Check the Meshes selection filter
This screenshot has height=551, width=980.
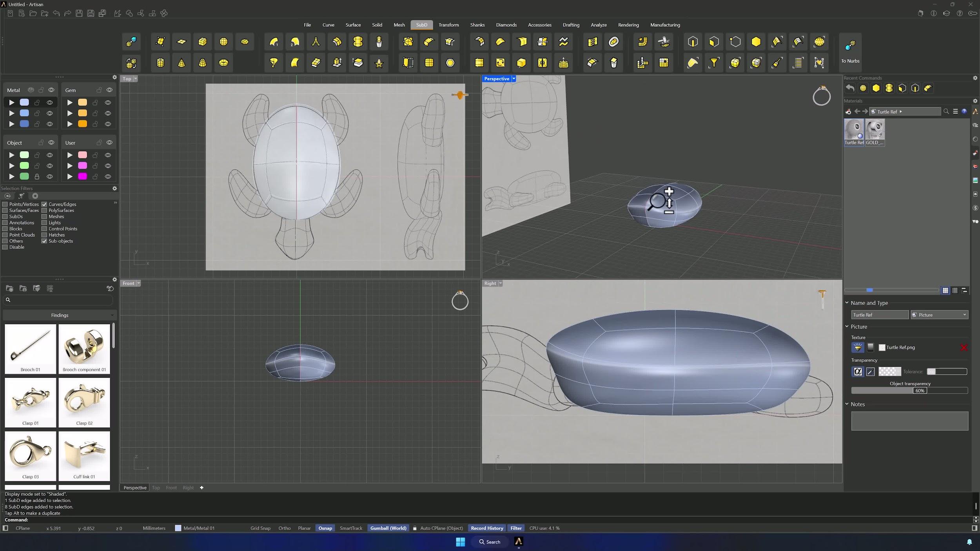coord(44,216)
